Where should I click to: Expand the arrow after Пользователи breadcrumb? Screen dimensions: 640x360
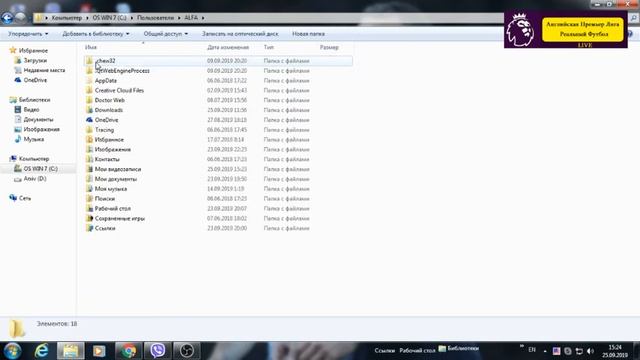pos(179,18)
